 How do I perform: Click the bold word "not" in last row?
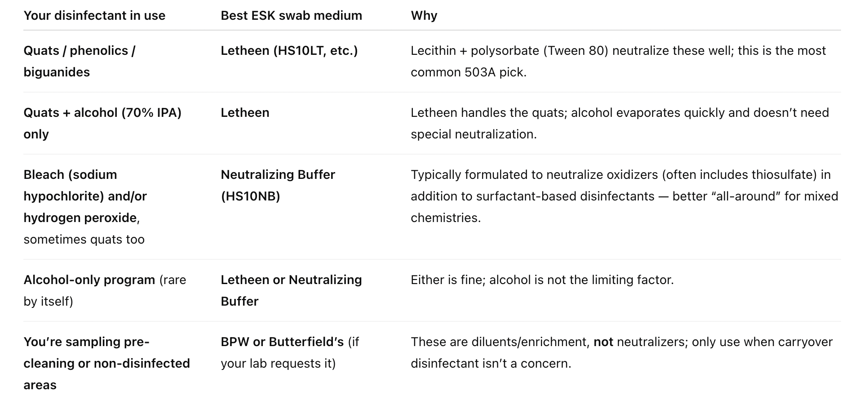pos(603,342)
